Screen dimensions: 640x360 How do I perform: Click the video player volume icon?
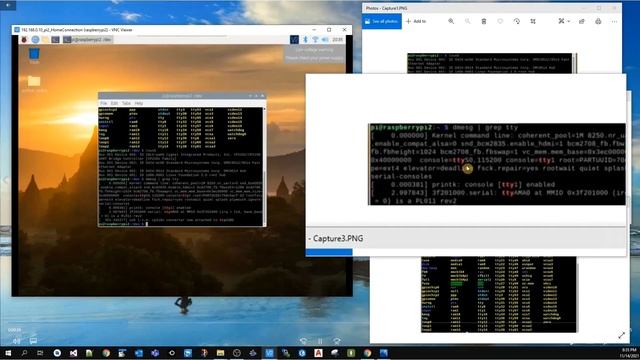(x=17, y=341)
